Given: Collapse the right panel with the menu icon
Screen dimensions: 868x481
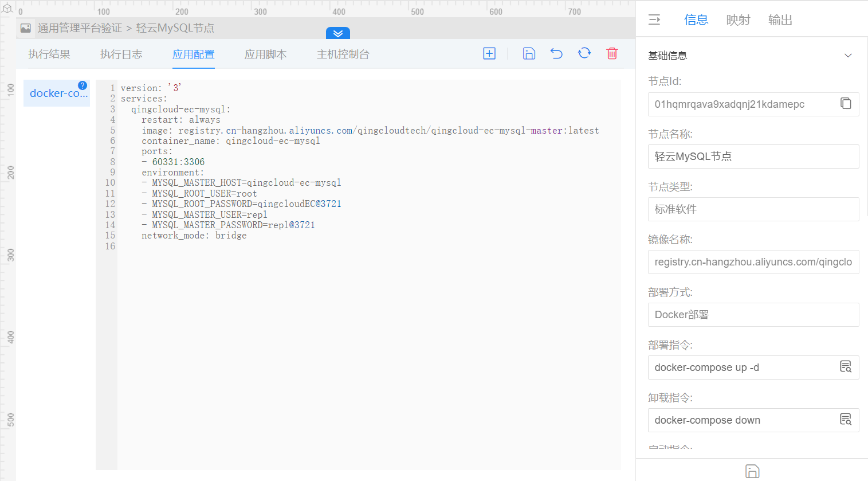Looking at the screenshot, I should pos(654,19).
